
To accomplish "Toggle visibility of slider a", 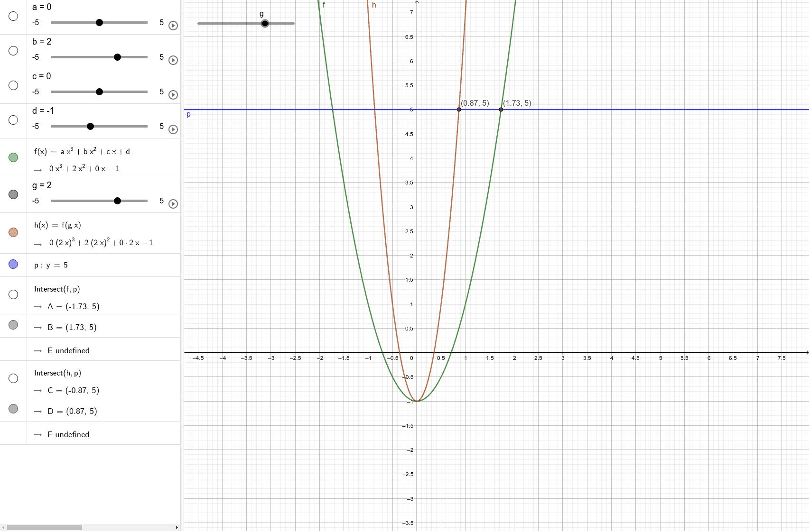I will pyautogui.click(x=13, y=16).
